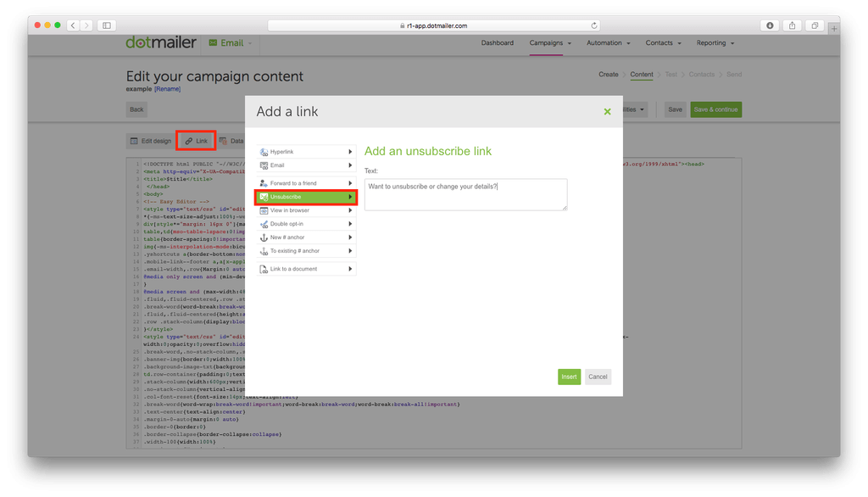
Task: Click the Insert button
Action: (x=569, y=377)
